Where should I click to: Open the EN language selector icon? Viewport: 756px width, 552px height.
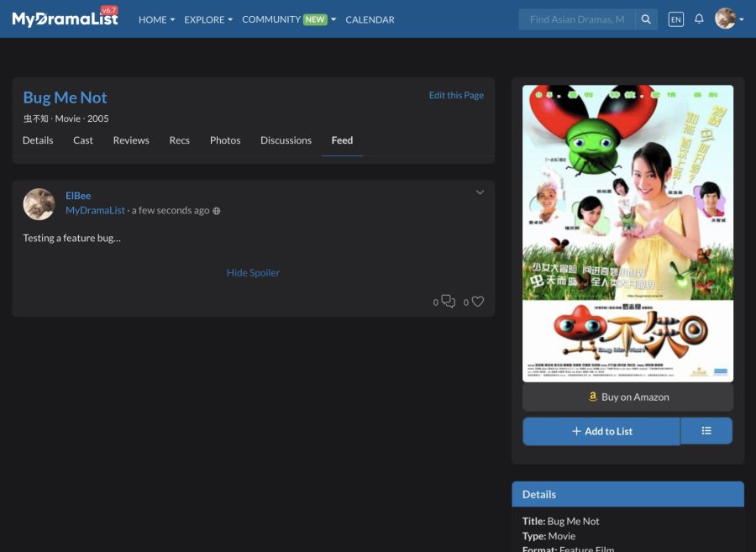[x=676, y=19]
